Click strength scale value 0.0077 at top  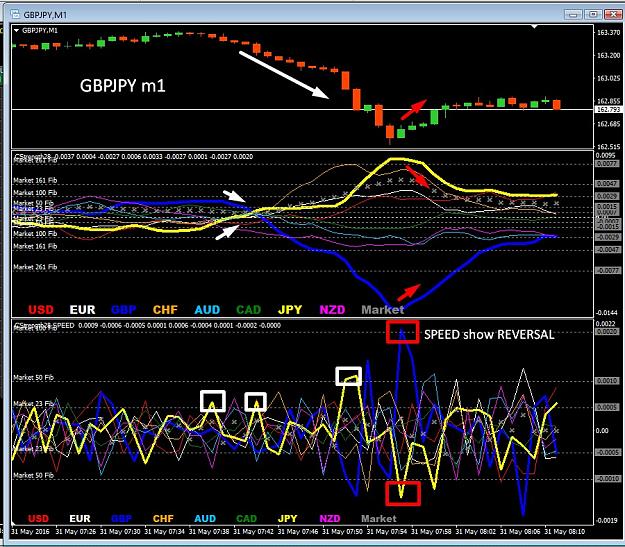607,164
